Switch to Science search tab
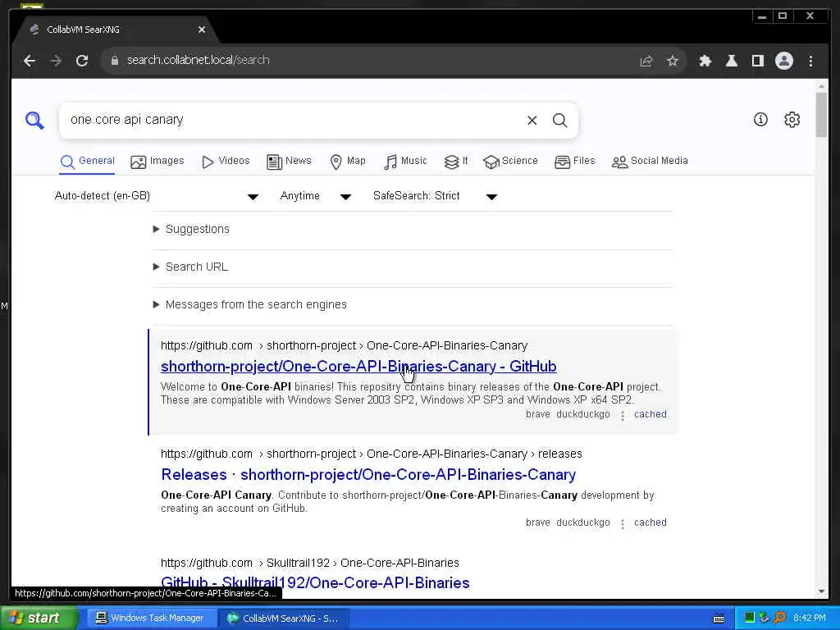Screen dimensions: 840x630 coord(510,162)
